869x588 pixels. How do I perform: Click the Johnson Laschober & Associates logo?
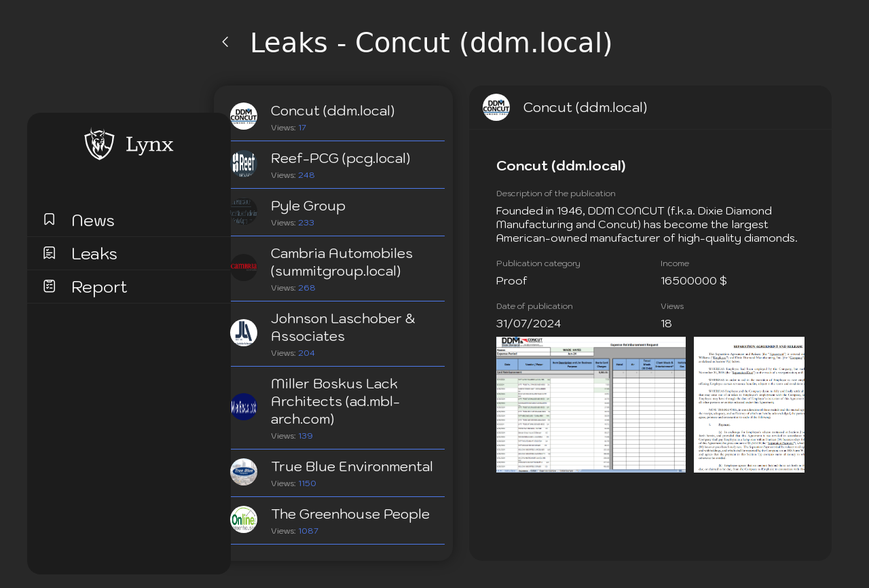coord(244,333)
